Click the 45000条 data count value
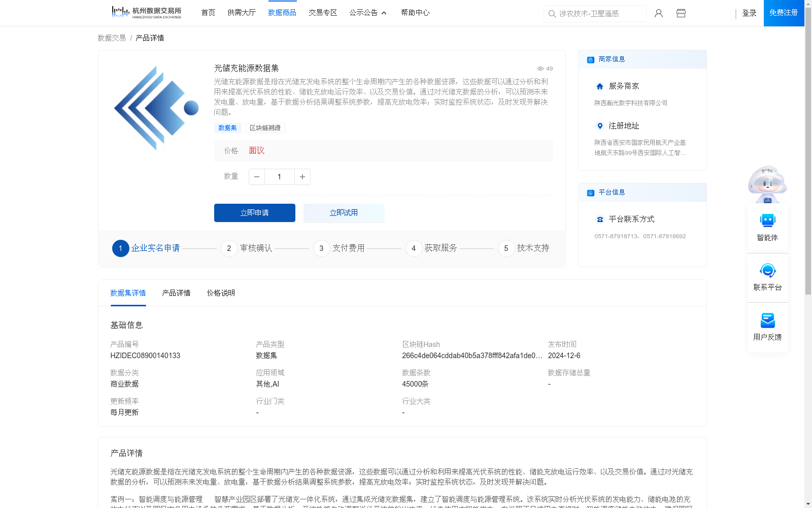 (x=415, y=384)
